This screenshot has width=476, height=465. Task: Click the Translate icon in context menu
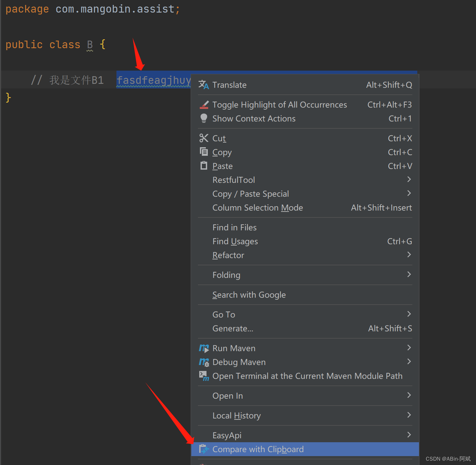pyautogui.click(x=204, y=85)
